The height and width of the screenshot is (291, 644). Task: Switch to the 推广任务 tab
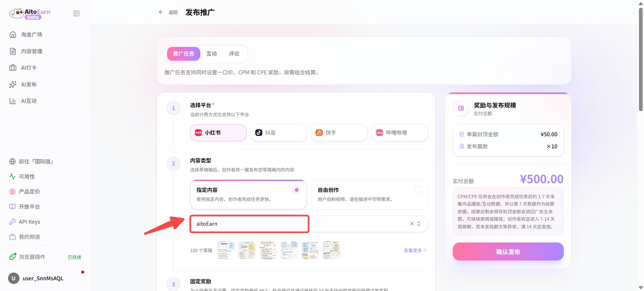(183, 54)
